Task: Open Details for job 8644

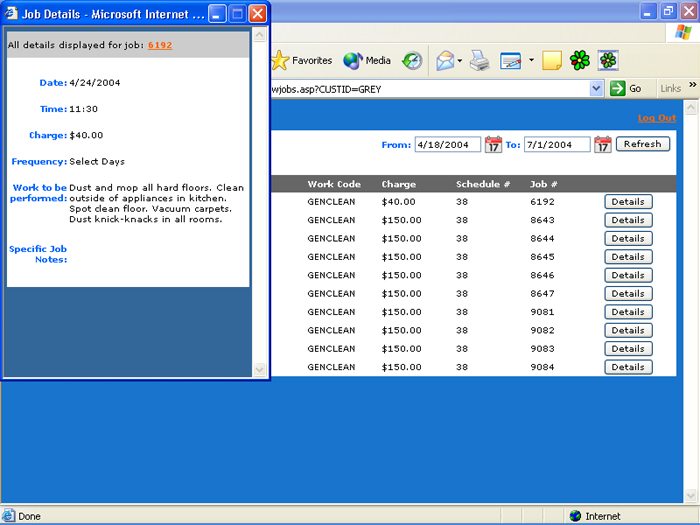Action: tap(628, 238)
